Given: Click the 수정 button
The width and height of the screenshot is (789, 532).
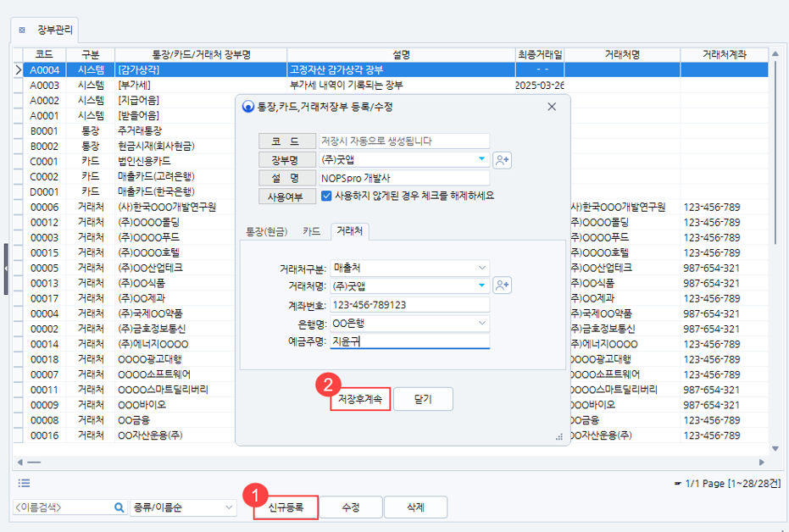Looking at the screenshot, I should 351,507.
